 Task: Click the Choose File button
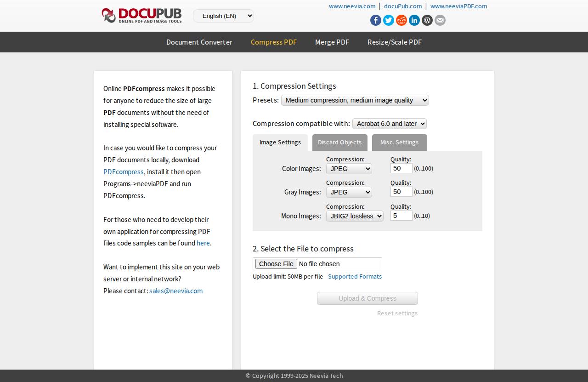[276, 264]
